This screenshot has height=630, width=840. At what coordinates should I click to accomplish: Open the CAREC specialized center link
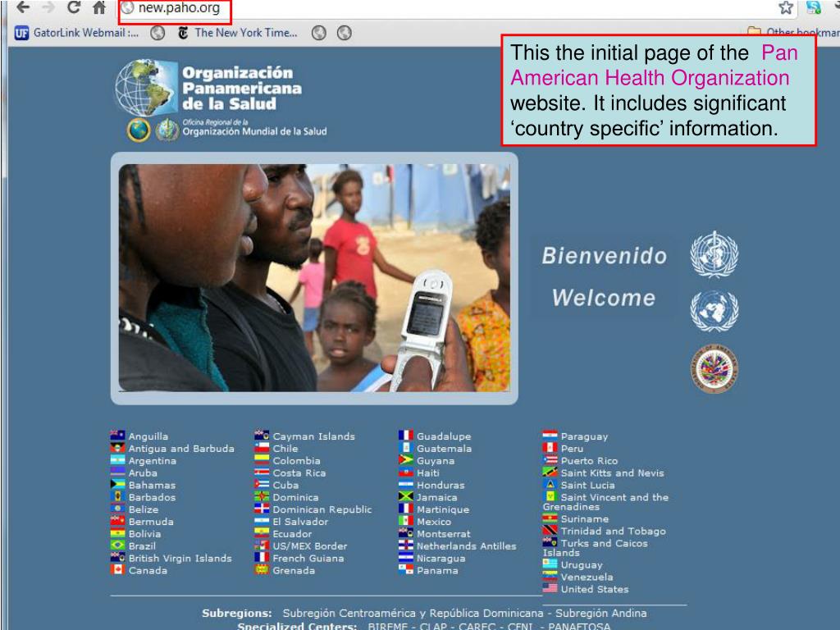click(477, 626)
